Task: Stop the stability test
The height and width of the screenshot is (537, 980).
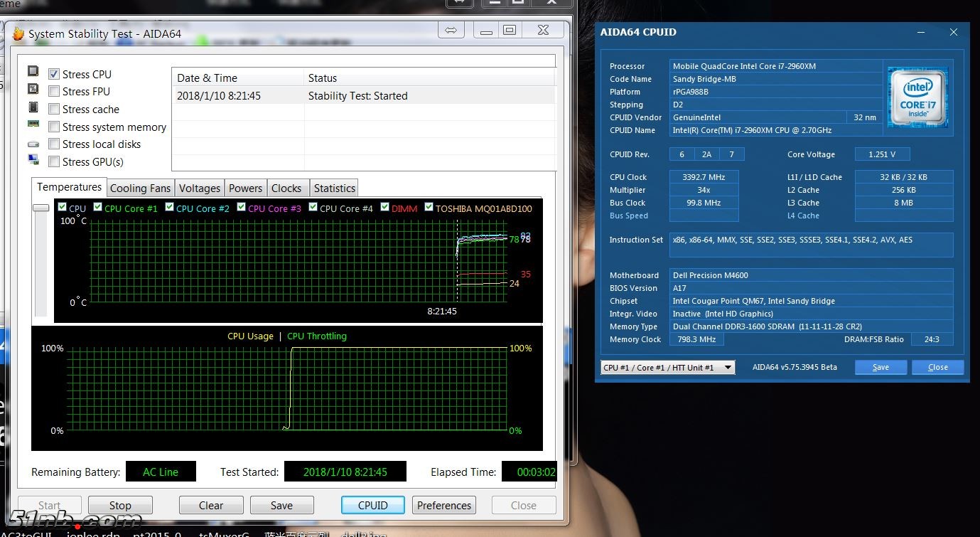Action: click(120, 506)
